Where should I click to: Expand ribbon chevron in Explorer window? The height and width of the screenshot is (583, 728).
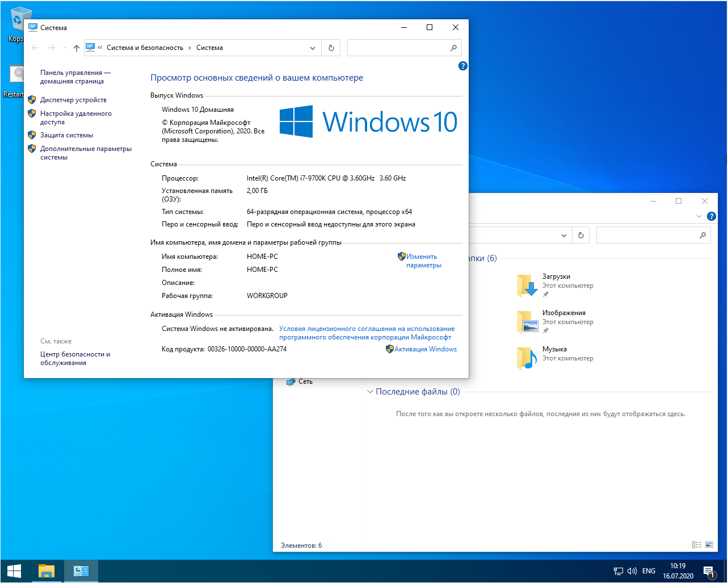click(x=698, y=216)
